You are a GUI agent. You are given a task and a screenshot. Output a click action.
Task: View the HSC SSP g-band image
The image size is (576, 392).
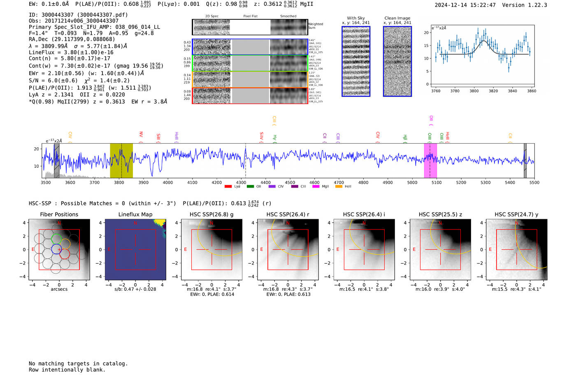pos(211,249)
